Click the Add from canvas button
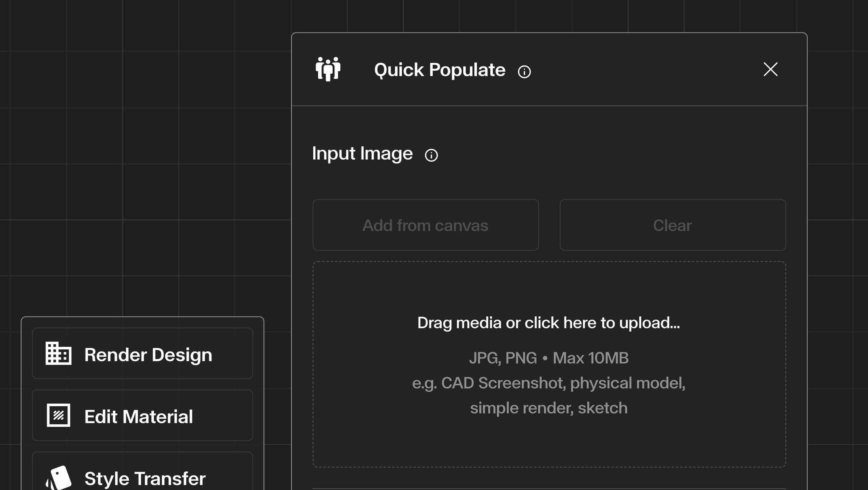Screen dimensions: 868x490 (x=425, y=225)
